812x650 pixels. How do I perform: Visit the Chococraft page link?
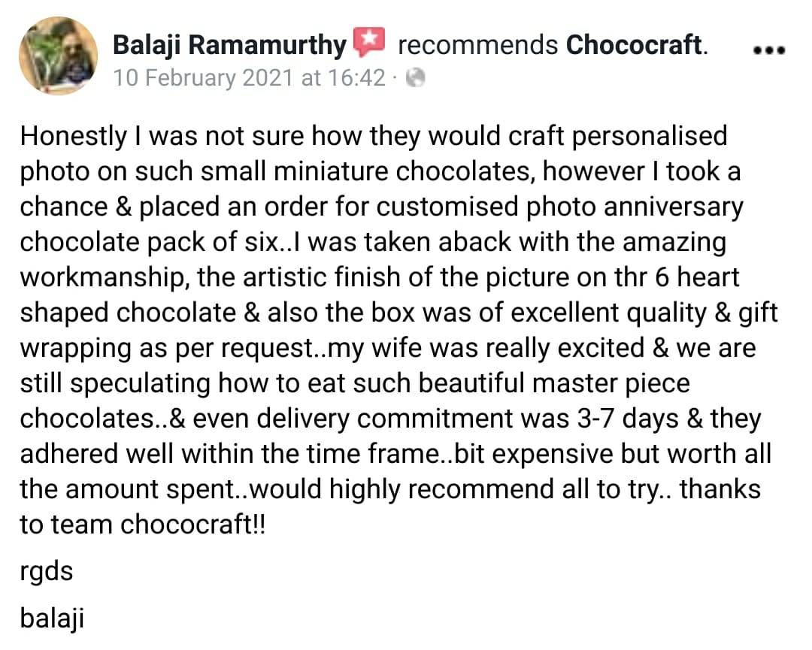click(637, 44)
